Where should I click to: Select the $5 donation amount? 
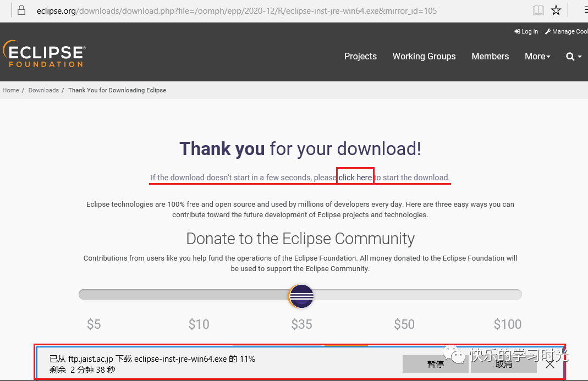coord(94,324)
